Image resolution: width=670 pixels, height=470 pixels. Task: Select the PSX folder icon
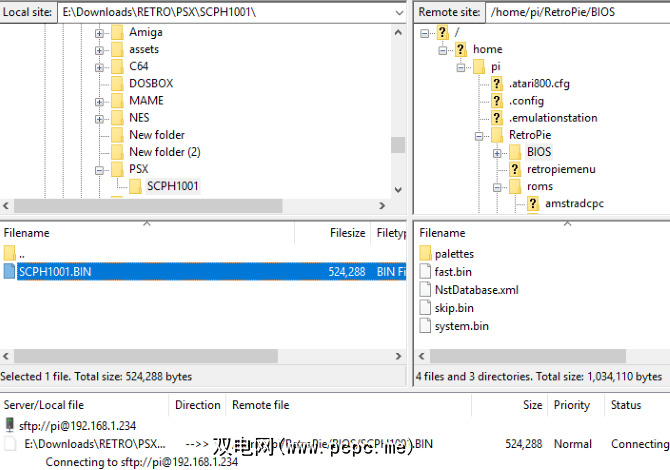[x=117, y=169]
